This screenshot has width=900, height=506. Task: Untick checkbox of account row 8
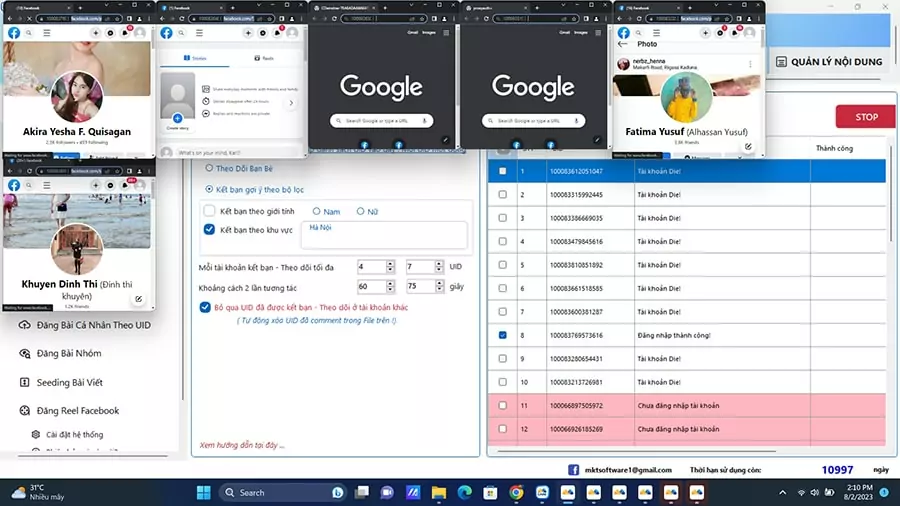click(503, 335)
